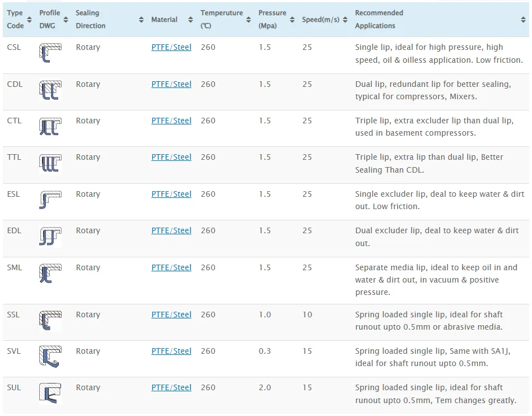Click the EDL dual excluder profile drawing
532x416 pixels.
tap(50, 237)
